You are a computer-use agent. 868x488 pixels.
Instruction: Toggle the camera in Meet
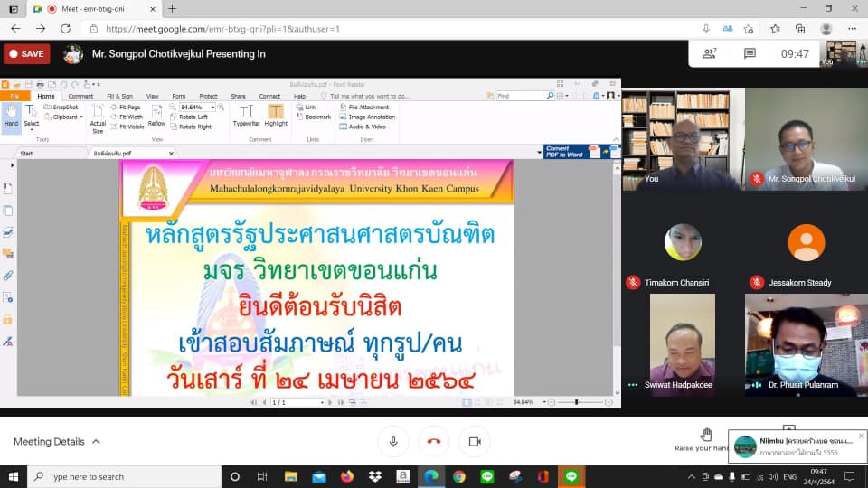pos(475,442)
